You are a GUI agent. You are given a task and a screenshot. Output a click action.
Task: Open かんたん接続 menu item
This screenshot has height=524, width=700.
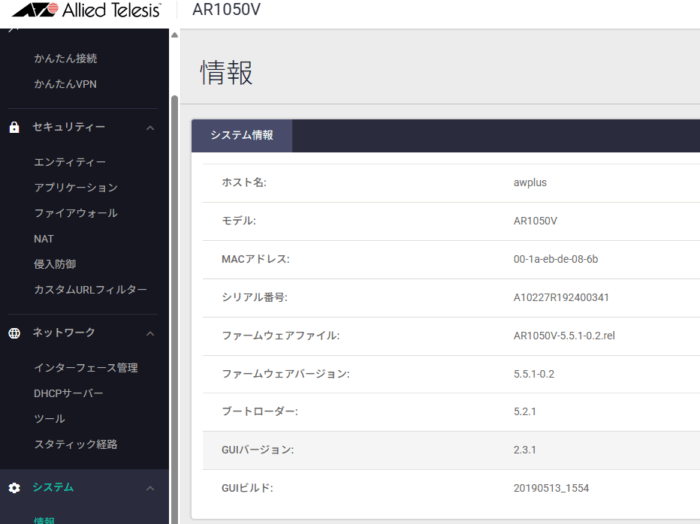pos(65,59)
